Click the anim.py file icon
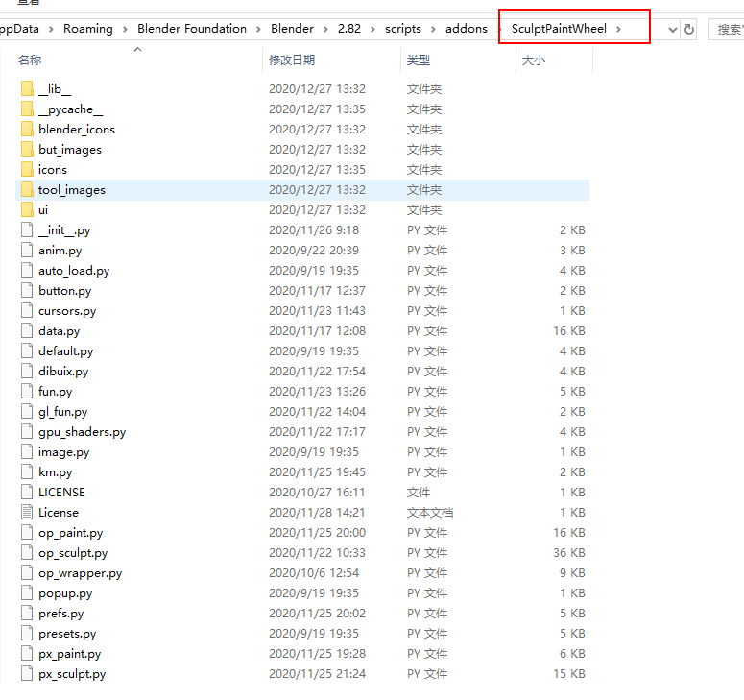Viewport: 744px width, 700px height. (x=27, y=250)
